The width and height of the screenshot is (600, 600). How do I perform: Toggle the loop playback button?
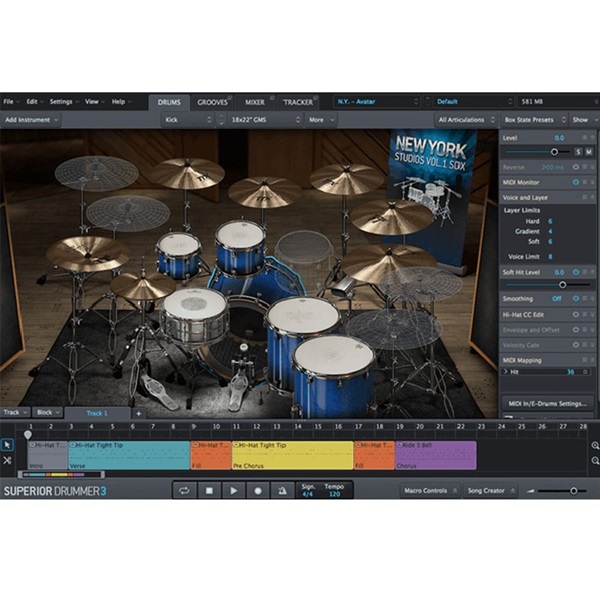(x=184, y=491)
